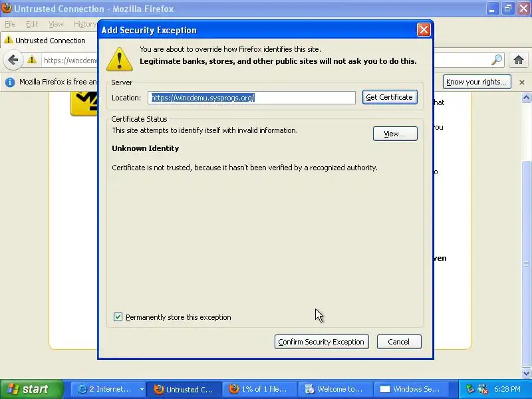Click the security alert tray icon
The height and width of the screenshot is (399, 532).
483,389
